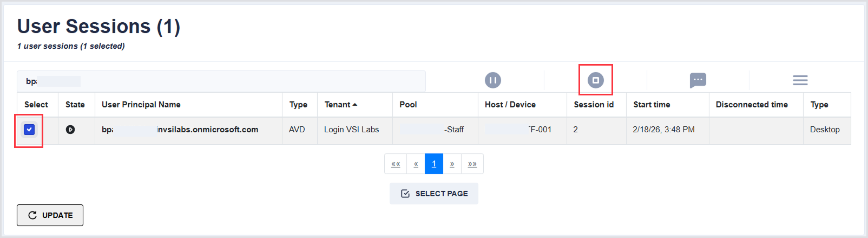Image resolution: width=868 pixels, height=238 pixels.
Task: Click the session state play icon
Action: click(70, 130)
